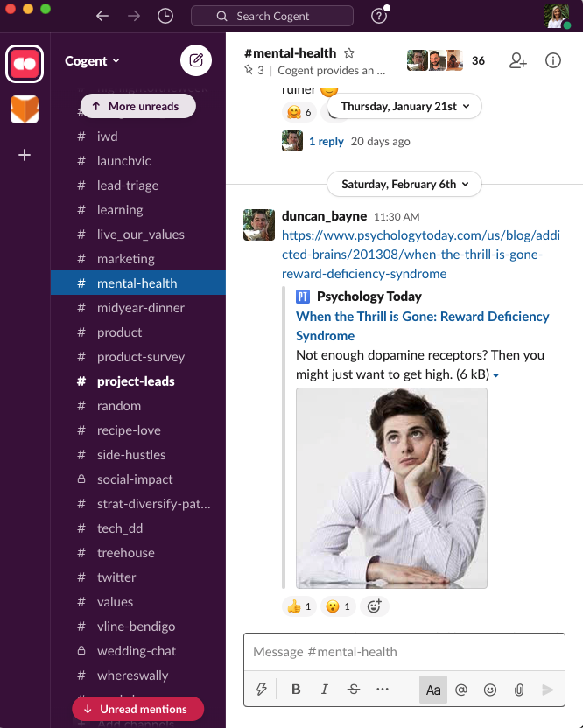Click the thinking man article thumbnail

pyautogui.click(x=391, y=488)
